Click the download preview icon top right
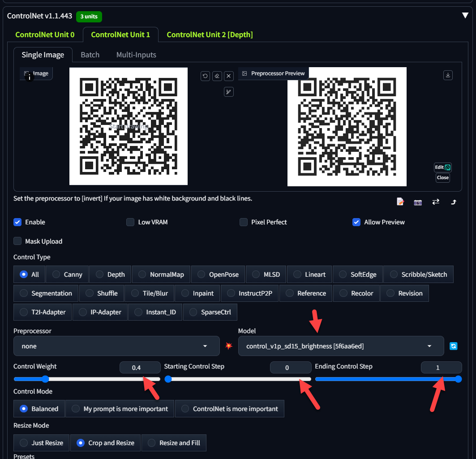Image resolution: width=476 pixels, height=459 pixels. click(x=448, y=75)
